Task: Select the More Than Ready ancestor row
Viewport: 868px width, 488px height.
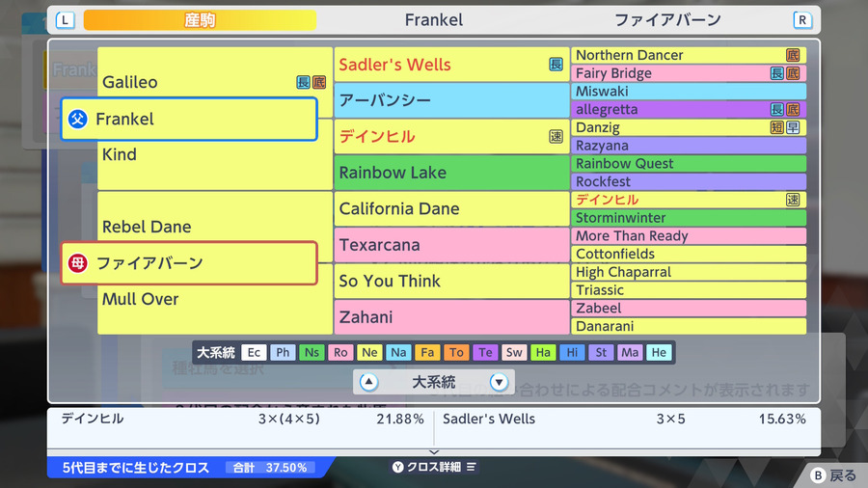Action: click(x=689, y=235)
